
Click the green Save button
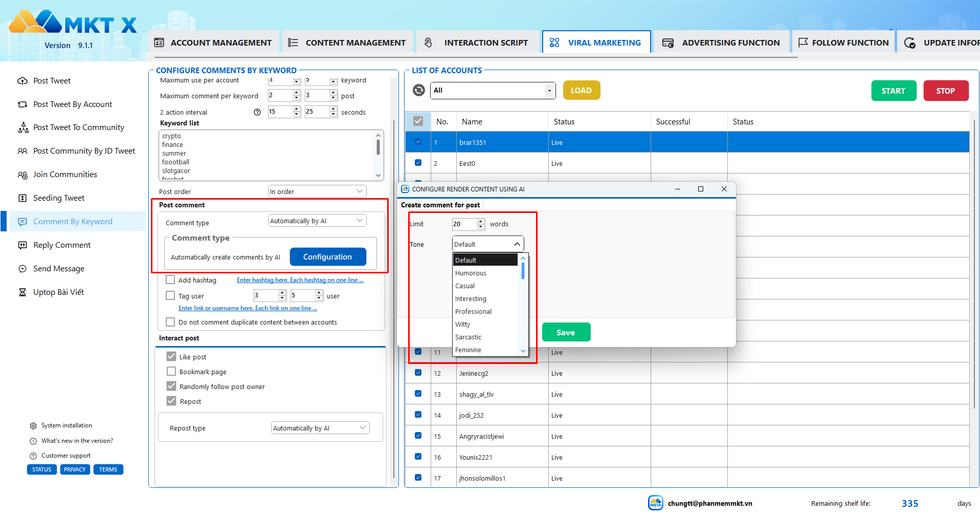coord(566,332)
